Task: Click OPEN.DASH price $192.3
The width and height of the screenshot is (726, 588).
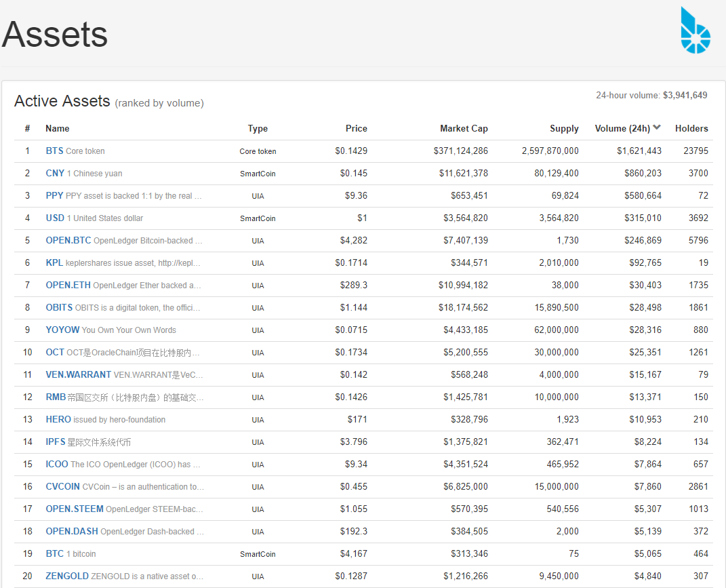Action: (x=354, y=531)
